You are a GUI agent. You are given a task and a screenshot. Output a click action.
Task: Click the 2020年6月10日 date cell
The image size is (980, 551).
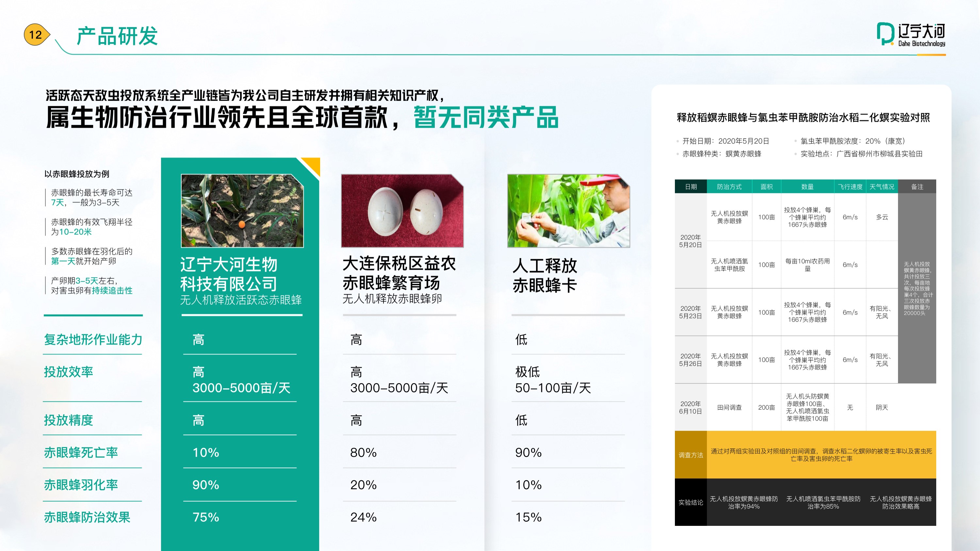(x=691, y=407)
